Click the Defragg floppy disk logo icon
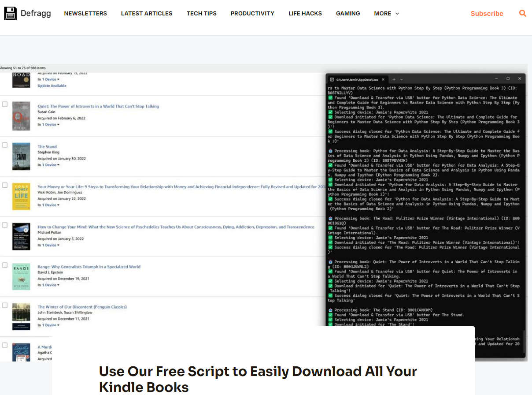 (11, 13)
